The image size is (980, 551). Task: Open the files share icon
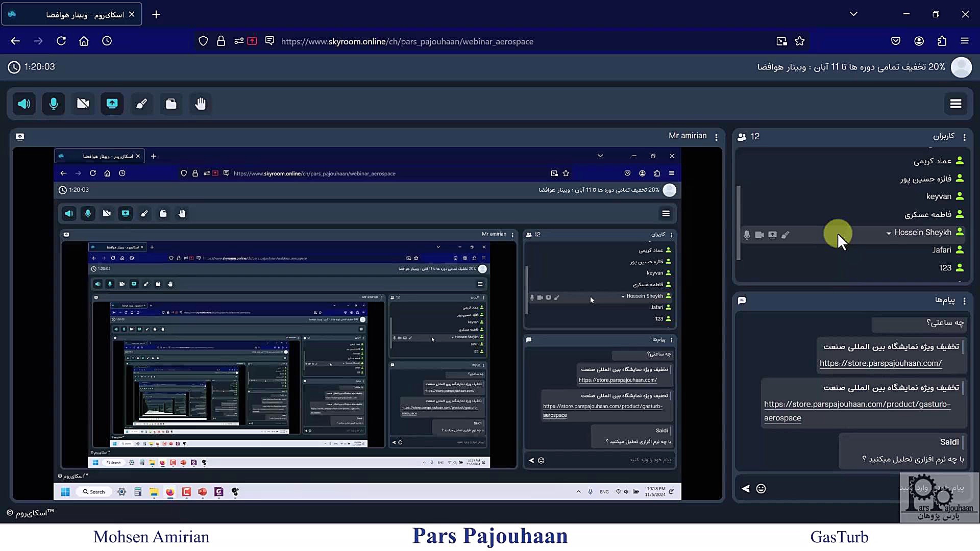pyautogui.click(x=171, y=104)
